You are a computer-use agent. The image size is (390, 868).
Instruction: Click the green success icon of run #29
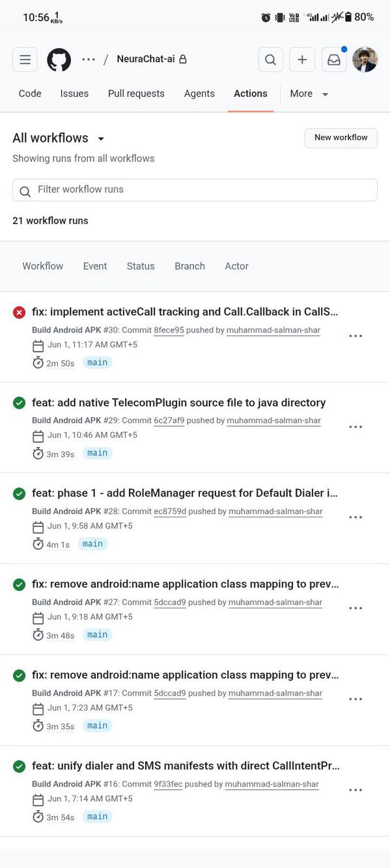tap(19, 403)
